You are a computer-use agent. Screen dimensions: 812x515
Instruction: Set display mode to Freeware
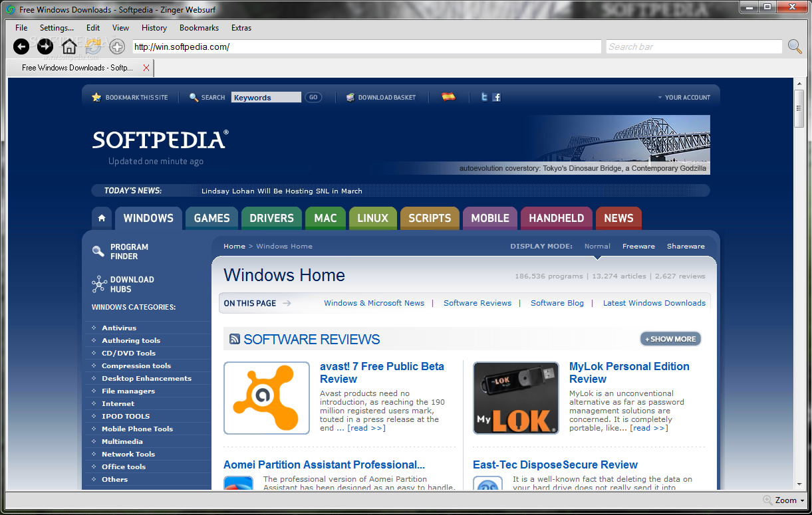click(x=638, y=247)
